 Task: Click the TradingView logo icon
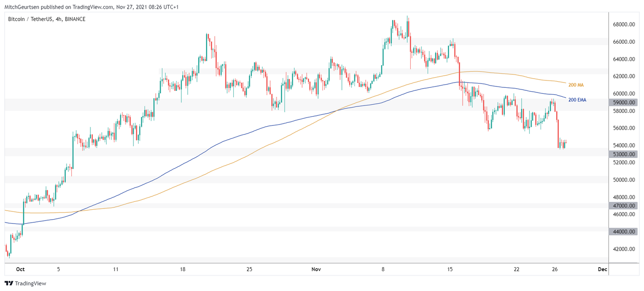[9, 283]
